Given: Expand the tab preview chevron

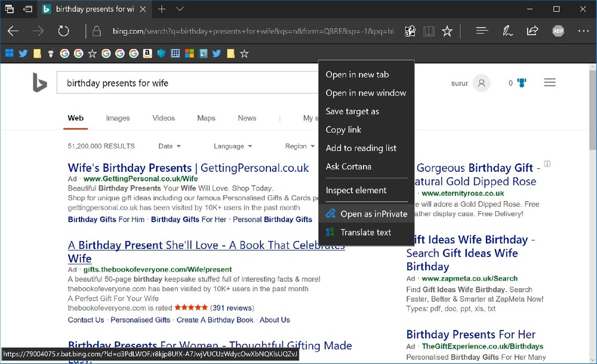Looking at the screenshot, I should (x=180, y=9).
